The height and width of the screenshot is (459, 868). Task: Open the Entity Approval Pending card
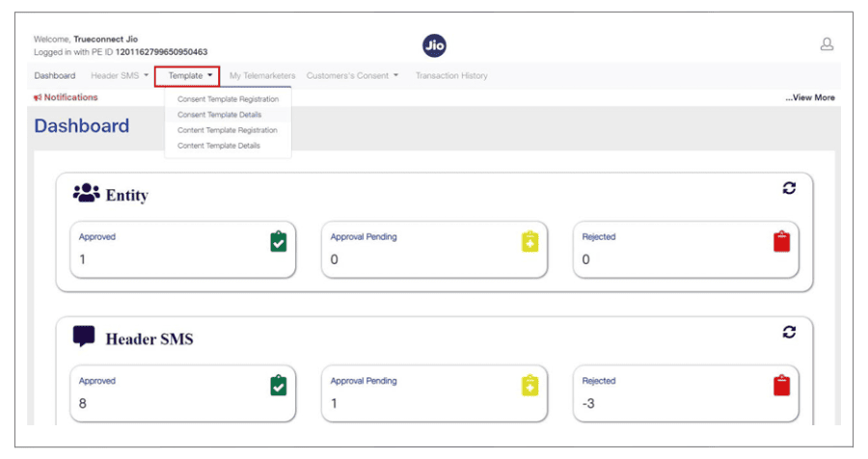pos(435,250)
